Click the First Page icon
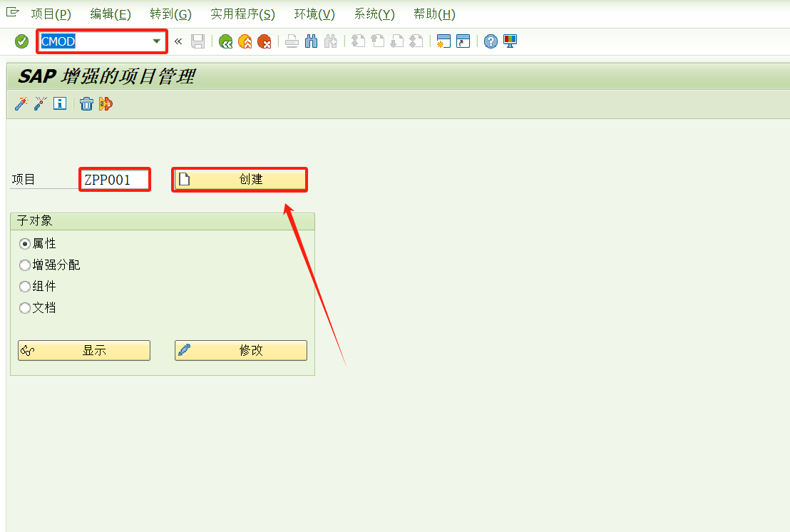Image resolution: width=790 pixels, height=532 pixels. [x=358, y=41]
